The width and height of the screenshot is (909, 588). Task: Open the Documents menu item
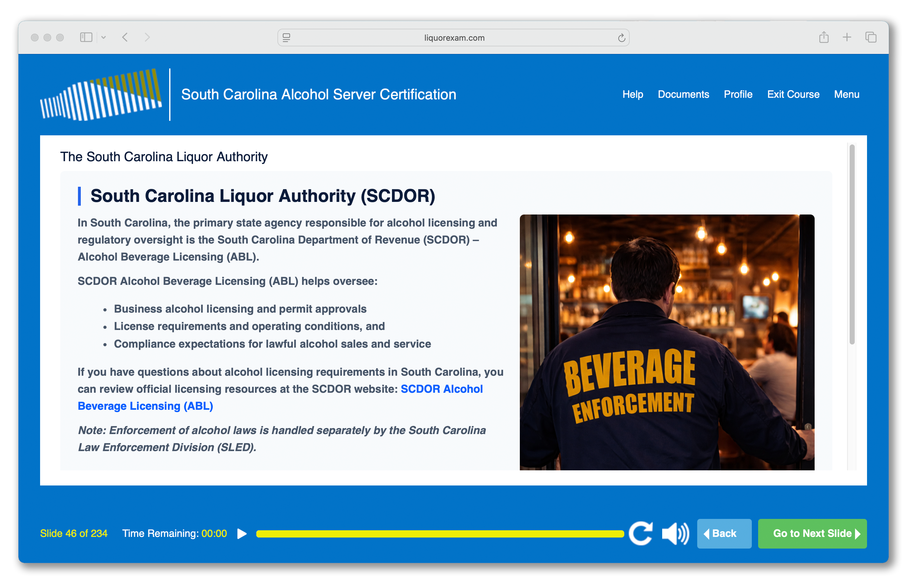(683, 94)
